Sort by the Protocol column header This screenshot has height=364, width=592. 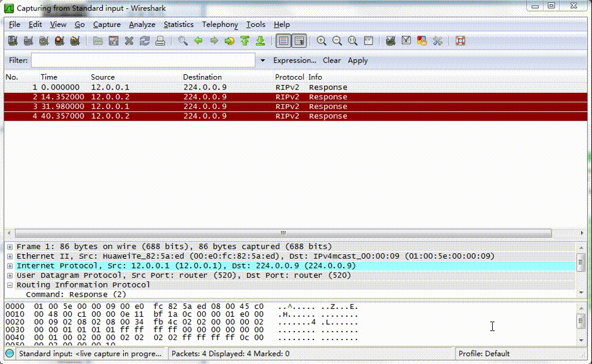(289, 77)
